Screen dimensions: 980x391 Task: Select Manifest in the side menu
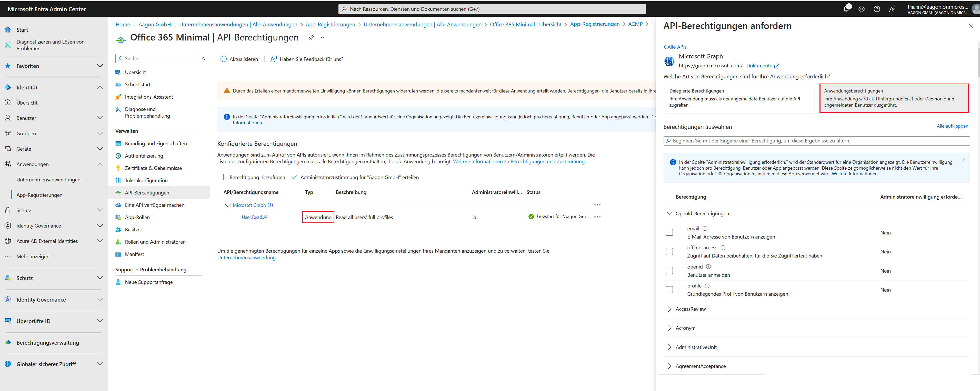[x=134, y=254]
